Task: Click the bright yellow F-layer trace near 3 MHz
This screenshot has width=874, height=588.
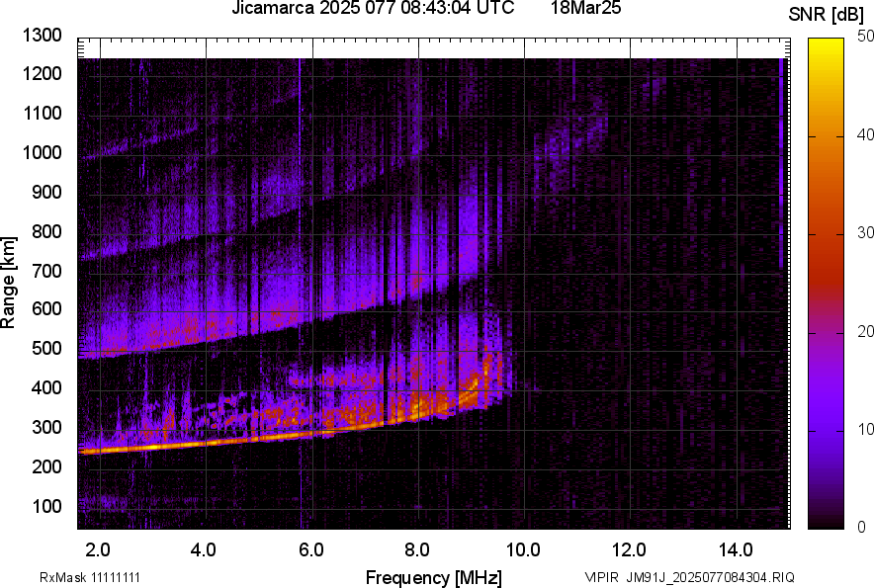Action: 153,447
